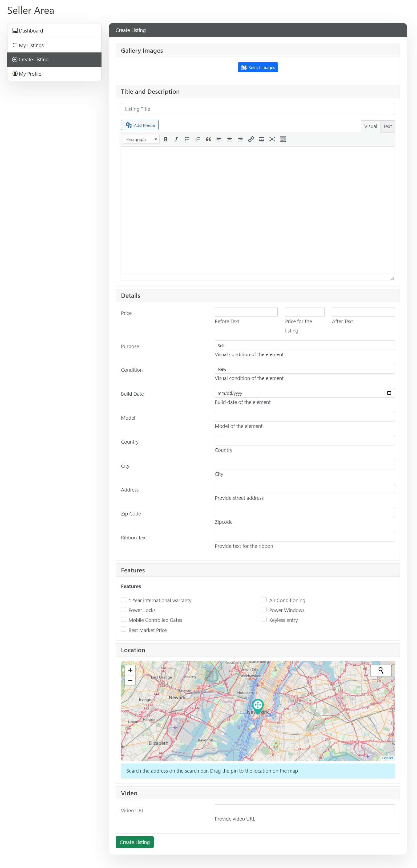Enable the Power Windows feature
Image resolution: width=417 pixels, height=868 pixels.
click(264, 609)
